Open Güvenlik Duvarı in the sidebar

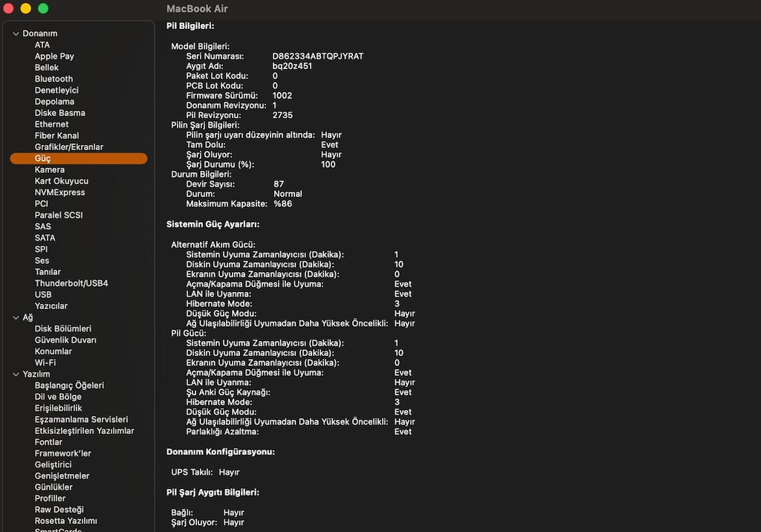coord(65,340)
